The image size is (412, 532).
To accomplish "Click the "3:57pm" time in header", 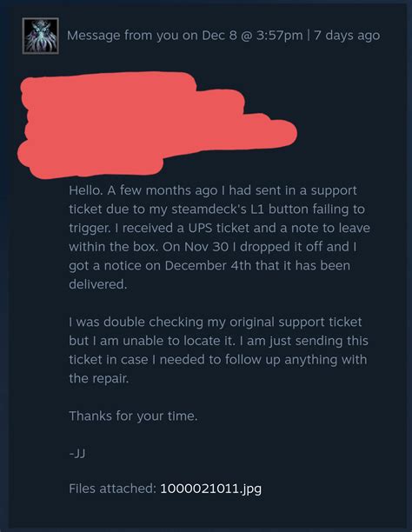I will [x=279, y=36].
